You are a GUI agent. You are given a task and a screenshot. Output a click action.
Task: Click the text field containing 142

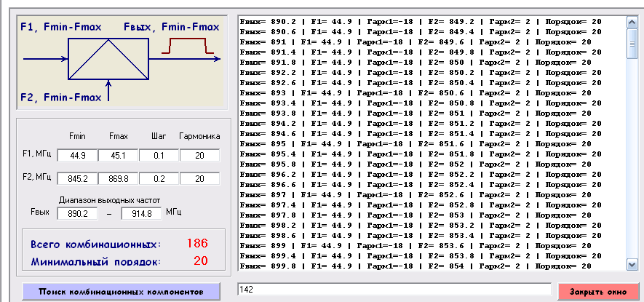pos(394,289)
